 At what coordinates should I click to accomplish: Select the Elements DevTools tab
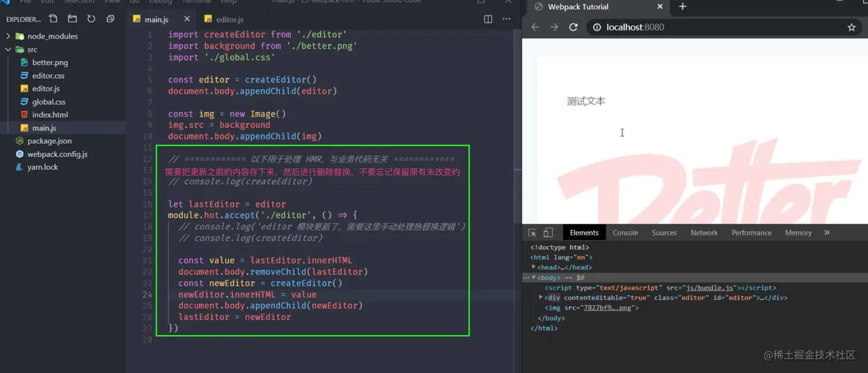584,232
